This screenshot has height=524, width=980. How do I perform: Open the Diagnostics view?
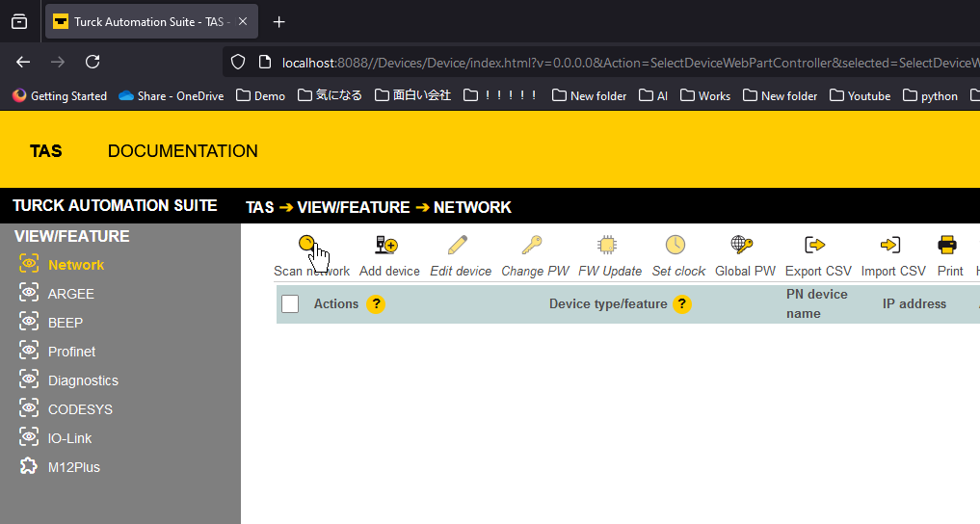[83, 380]
